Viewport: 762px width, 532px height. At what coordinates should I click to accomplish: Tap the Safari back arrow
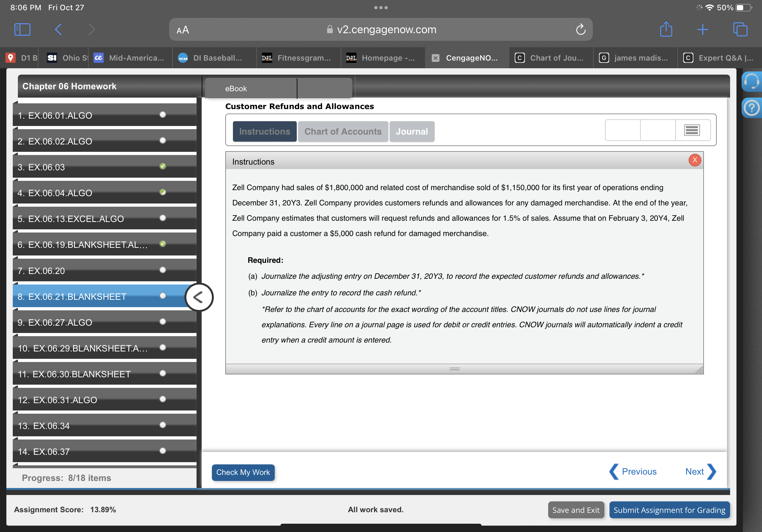pyautogui.click(x=58, y=30)
